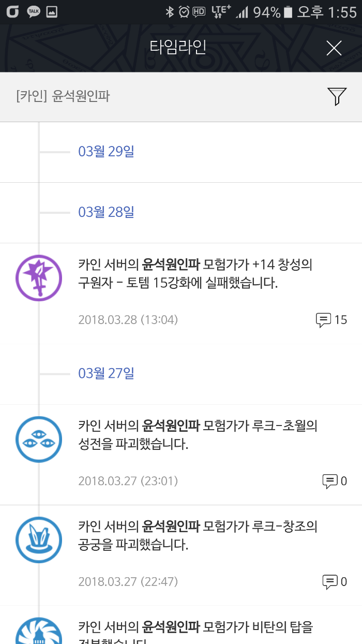Tap the Tower of Despair badge icon
This screenshot has height=644, width=362.
39,633
